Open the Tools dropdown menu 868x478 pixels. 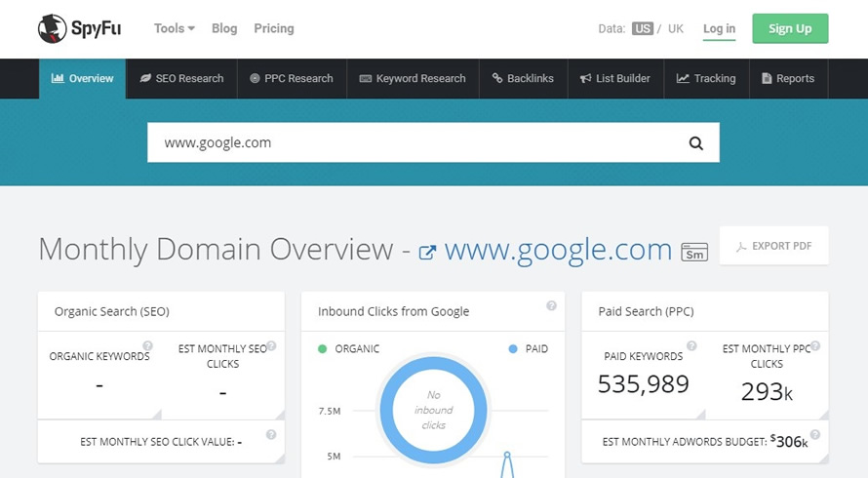click(174, 28)
